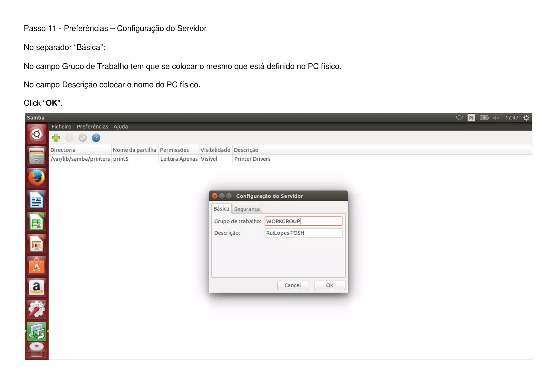Open the disc drive icon in dock

tap(37, 350)
